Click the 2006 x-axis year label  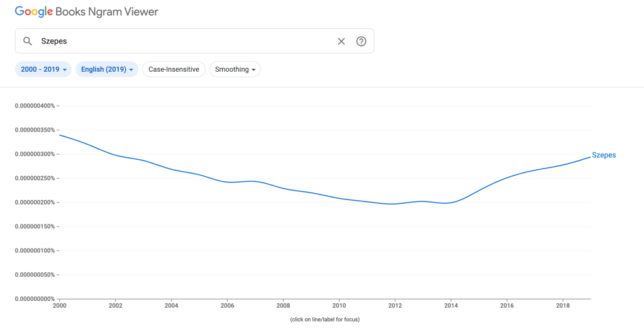point(227,305)
